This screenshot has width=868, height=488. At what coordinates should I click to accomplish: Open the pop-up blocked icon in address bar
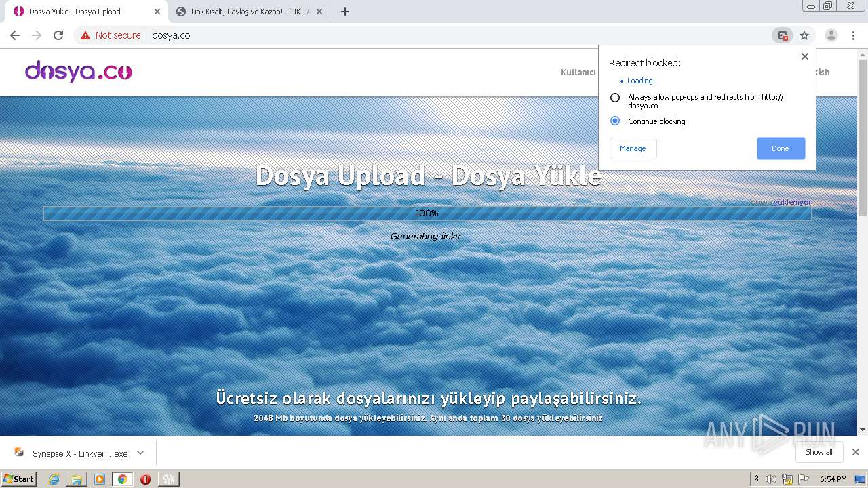click(783, 35)
